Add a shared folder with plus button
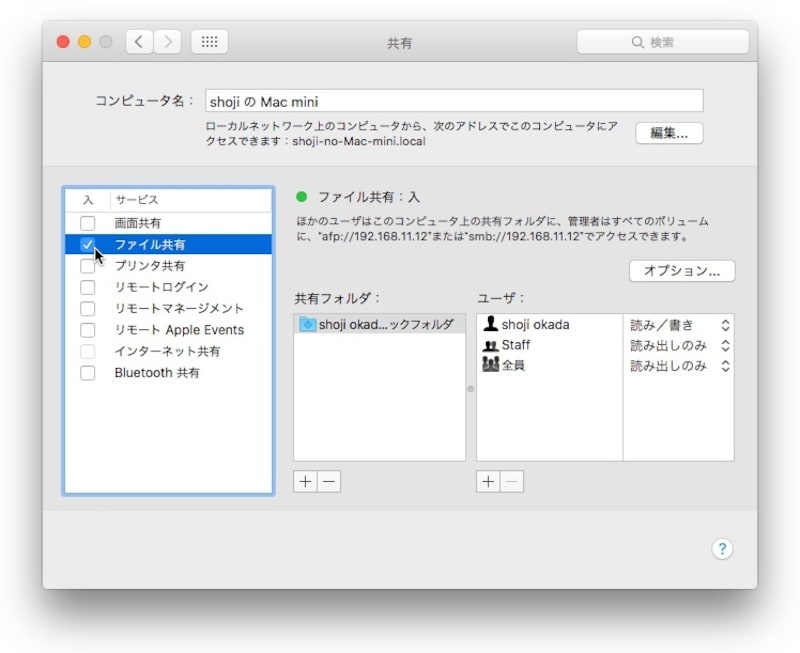 306,481
